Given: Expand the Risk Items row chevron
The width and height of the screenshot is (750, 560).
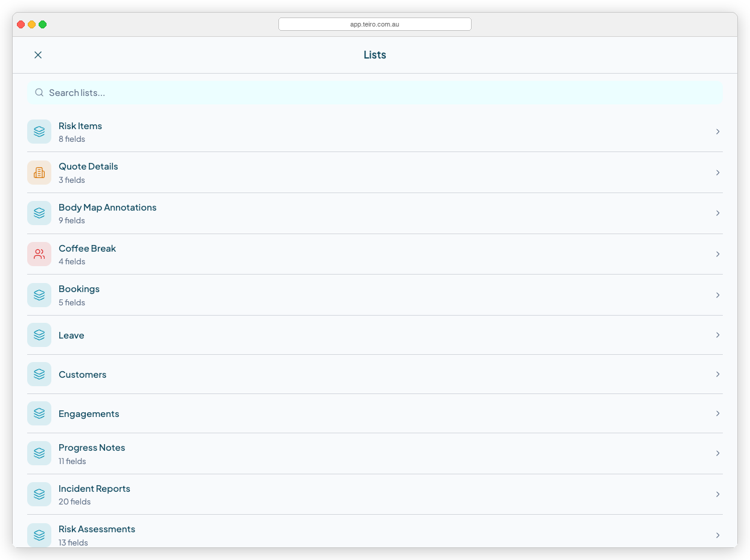Looking at the screenshot, I should click(x=718, y=131).
